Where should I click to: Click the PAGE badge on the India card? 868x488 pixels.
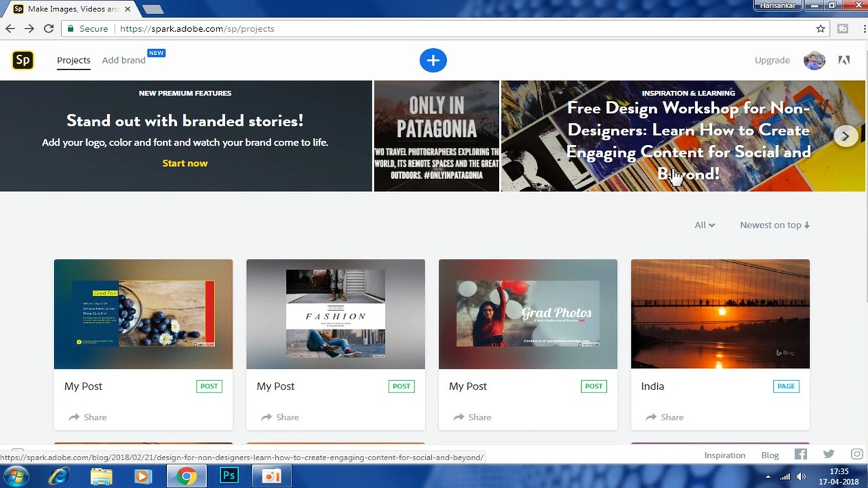coord(786,386)
